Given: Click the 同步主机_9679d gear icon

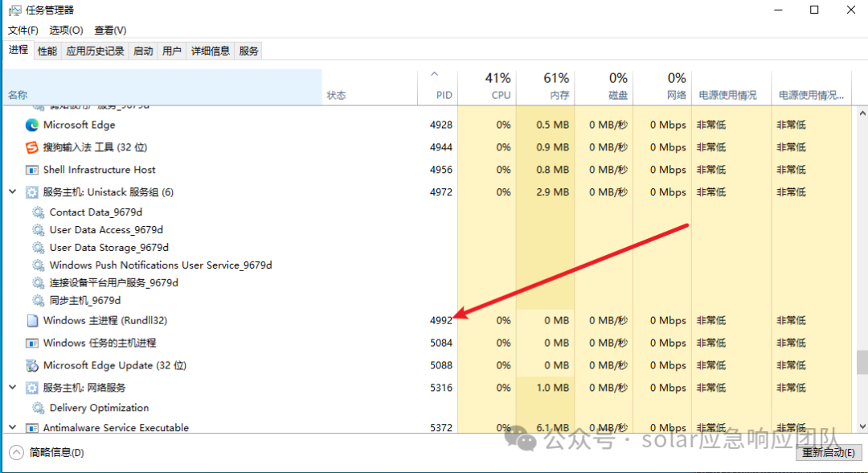Looking at the screenshot, I should [x=39, y=301].
